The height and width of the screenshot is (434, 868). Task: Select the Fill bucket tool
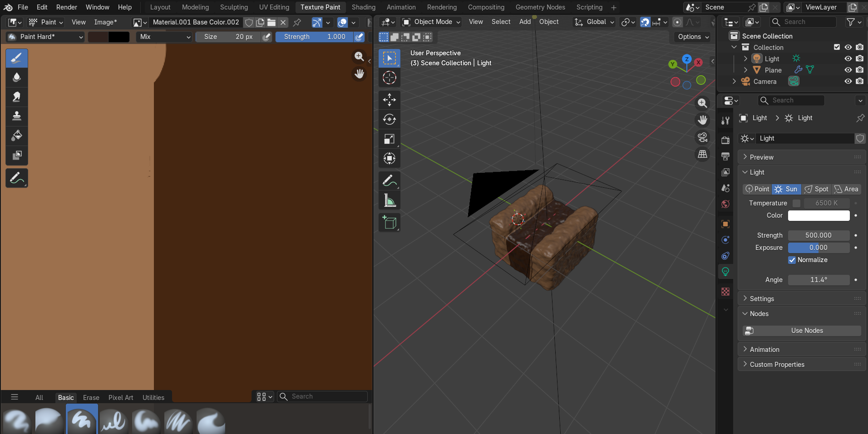(17, 136)
